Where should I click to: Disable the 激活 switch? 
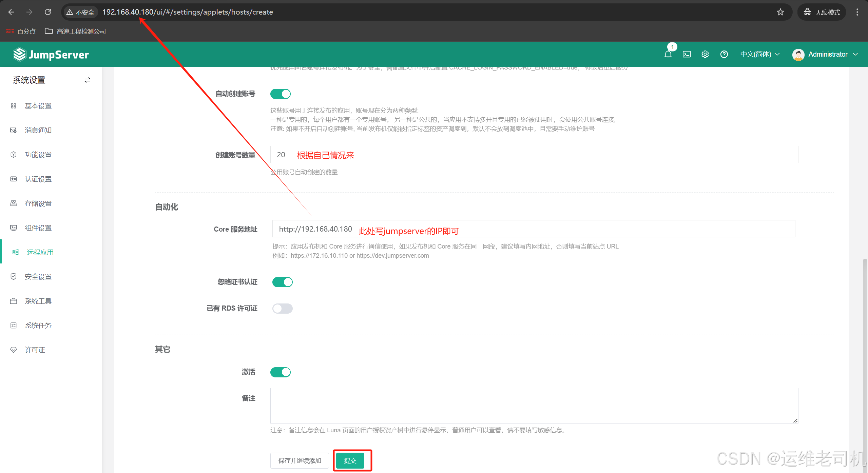coord(281,372)
